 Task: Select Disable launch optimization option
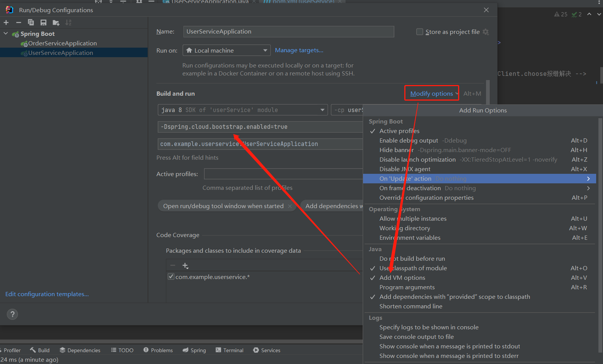[x=479, y=160]
